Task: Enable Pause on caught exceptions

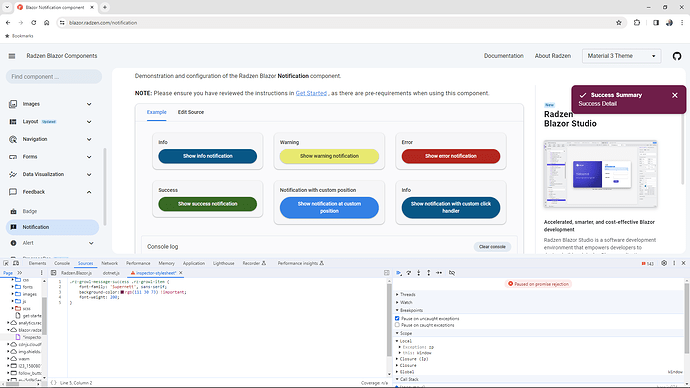Action: click(x=397, y=325)
